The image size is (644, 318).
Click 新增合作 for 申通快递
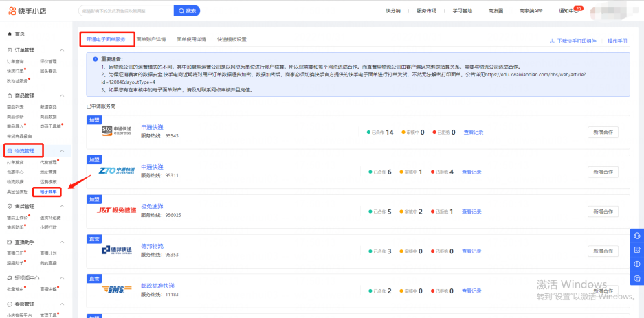point(603,132)
